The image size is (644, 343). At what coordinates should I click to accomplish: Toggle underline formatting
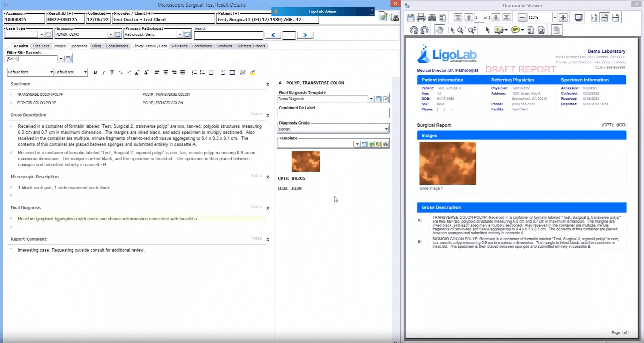(112, 72)
